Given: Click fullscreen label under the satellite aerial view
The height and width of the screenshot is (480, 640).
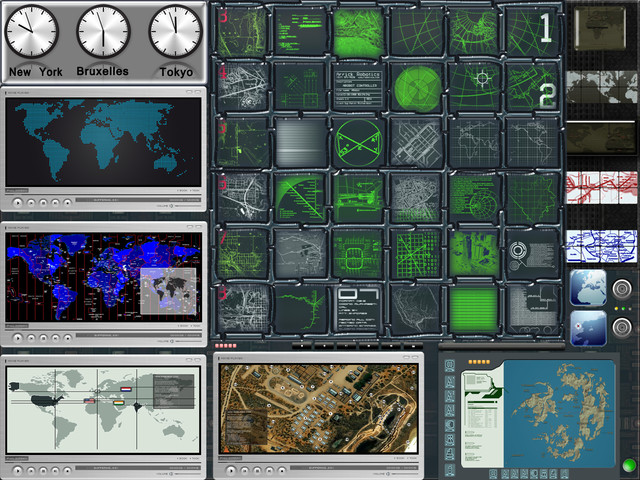Looking at the screenshot, I should (x=231, y=459).
